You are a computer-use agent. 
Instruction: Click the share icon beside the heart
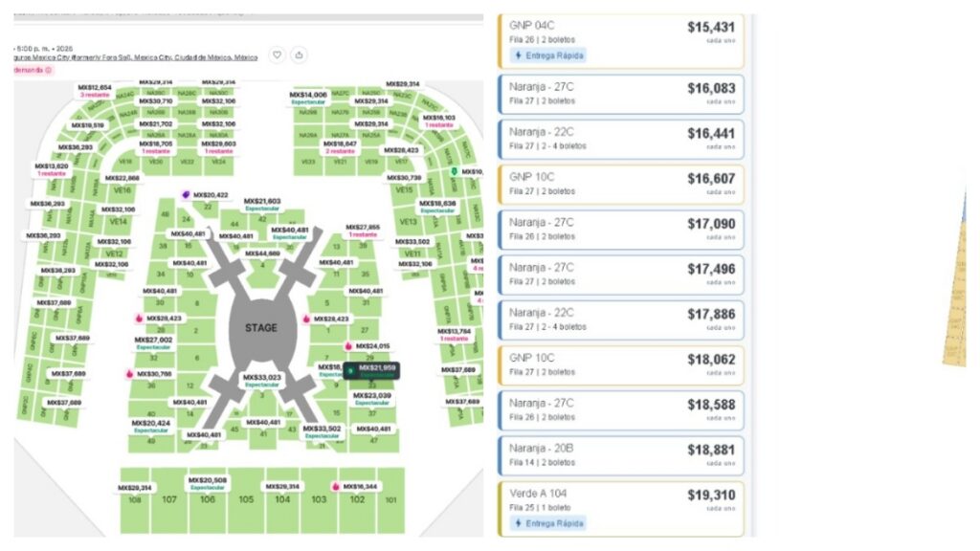pos(300,55)
